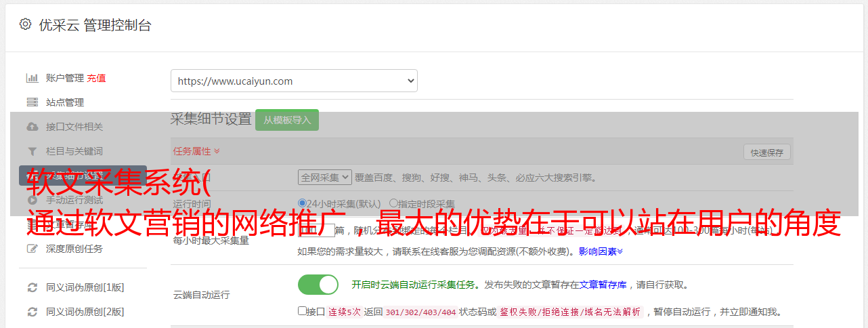
Task: Click the refresh icon beside 同义词伪原创[1版]
Action: pyautogui.click(x=32, y=287)
